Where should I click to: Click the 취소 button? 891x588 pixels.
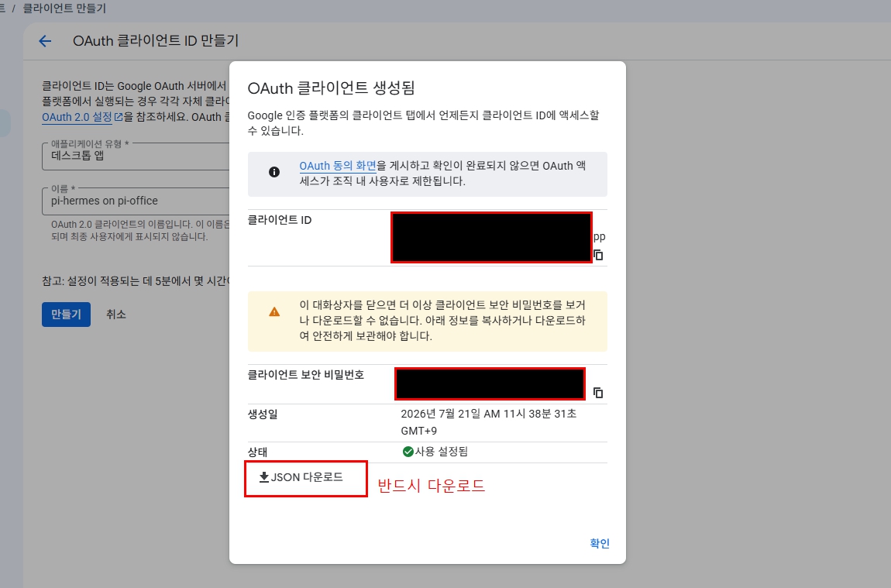pyautogui.click(x=116, y=315)
